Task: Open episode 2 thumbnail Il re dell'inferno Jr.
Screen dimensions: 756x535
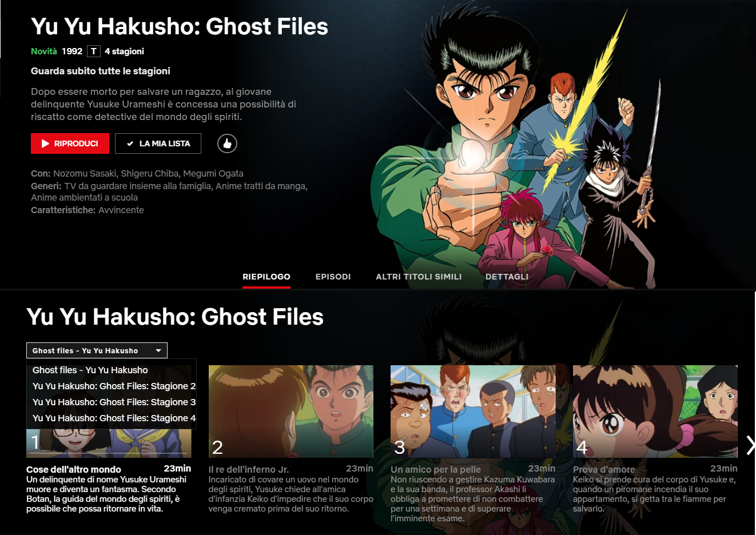Action: pyautogui.click(x=291, y=412)
